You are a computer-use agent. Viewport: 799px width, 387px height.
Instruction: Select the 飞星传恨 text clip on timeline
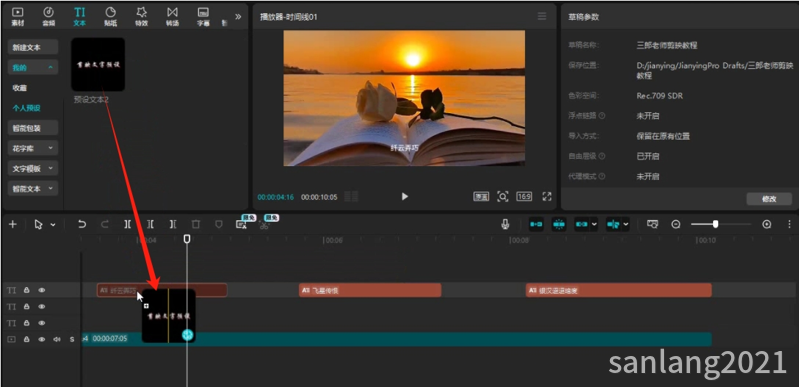[x=370, y=291]
